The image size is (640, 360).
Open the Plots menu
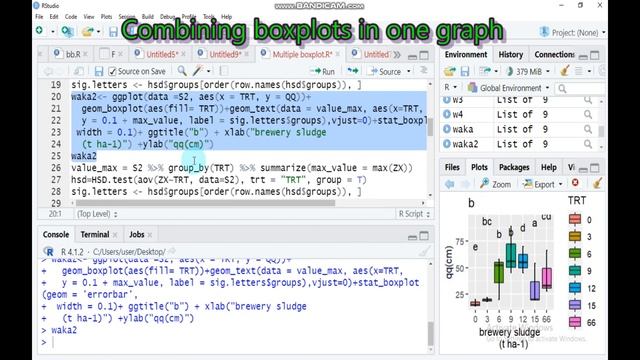click(x=106, y=17)
